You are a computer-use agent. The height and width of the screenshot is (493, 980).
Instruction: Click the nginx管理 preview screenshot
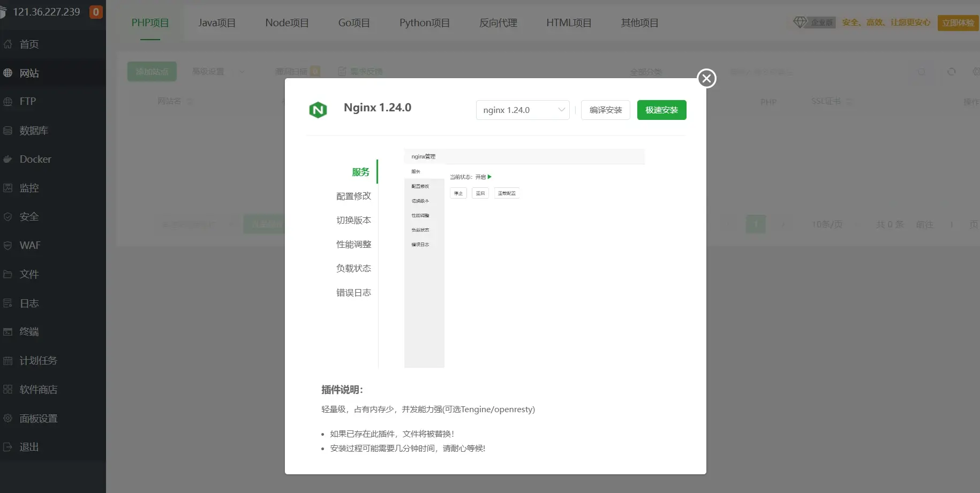point(524,258)
